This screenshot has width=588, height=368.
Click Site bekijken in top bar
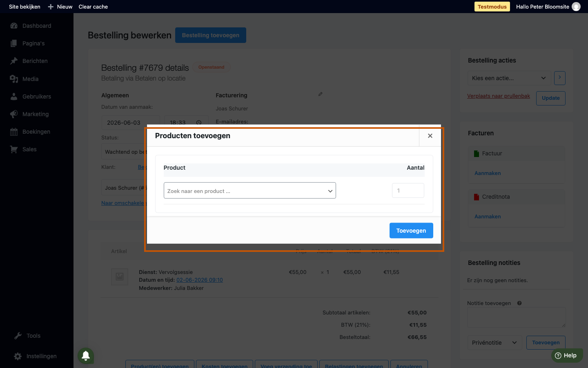click(24, 7)
